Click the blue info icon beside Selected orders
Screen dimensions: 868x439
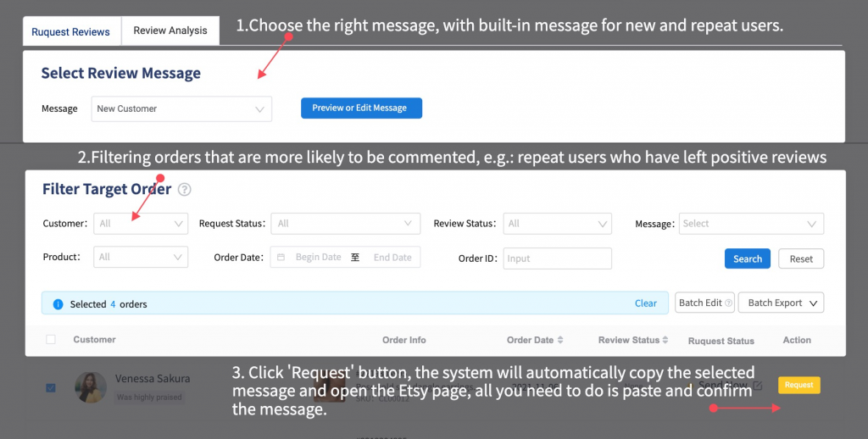pyautogui.click(x=58, y=303)
